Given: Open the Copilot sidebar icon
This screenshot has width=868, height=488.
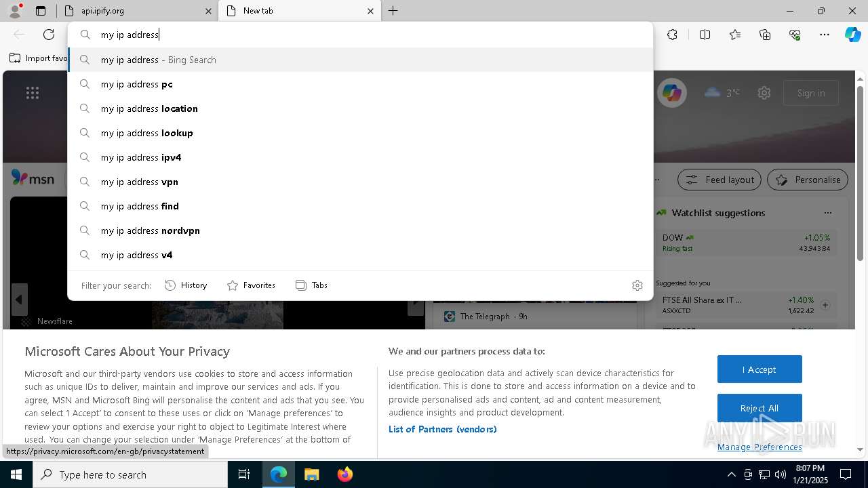Looking at the screenshot, I should [852, 35].
